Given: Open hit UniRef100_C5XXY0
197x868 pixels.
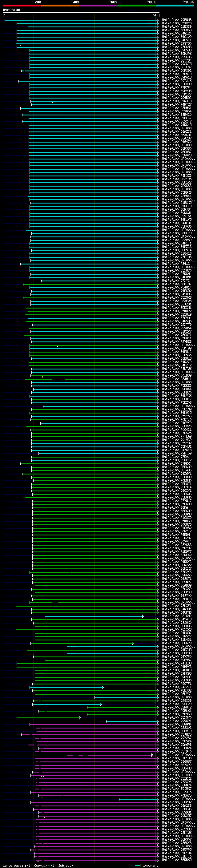Looking at the screenshot, I should 177,23.
